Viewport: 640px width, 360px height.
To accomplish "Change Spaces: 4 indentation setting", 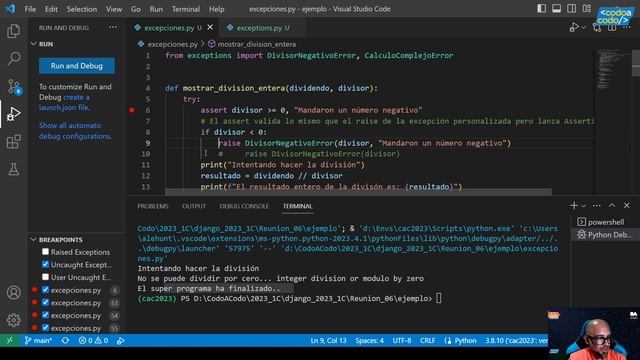I will [369, 340].
